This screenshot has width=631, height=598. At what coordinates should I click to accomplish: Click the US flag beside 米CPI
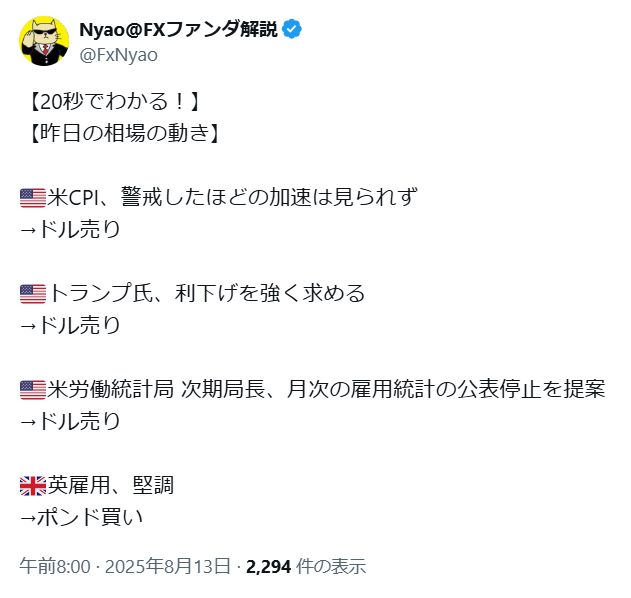[x=33, y=198]
